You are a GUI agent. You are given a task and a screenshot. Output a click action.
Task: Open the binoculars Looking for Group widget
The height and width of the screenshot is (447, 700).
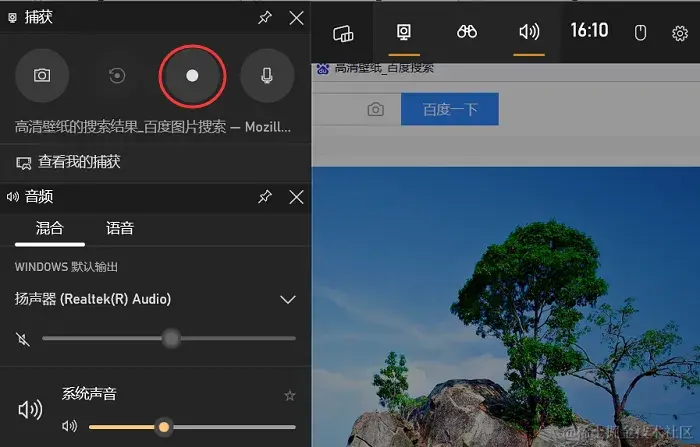click(x=467, y=32)
